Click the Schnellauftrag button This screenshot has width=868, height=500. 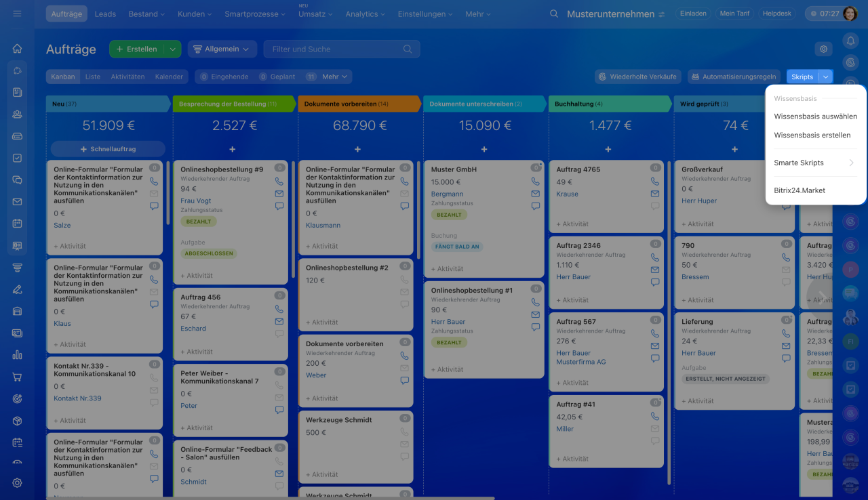(108, 149)
